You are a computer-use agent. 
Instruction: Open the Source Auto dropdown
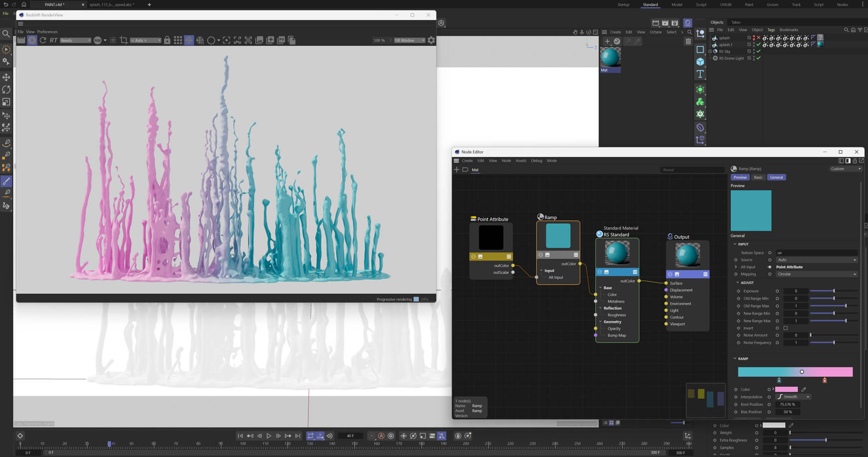click(x=817, y=260)
